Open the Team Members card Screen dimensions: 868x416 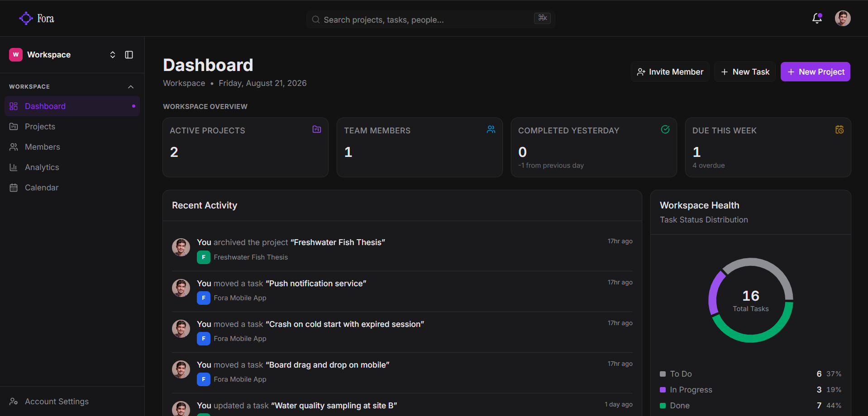pos(420,147)
